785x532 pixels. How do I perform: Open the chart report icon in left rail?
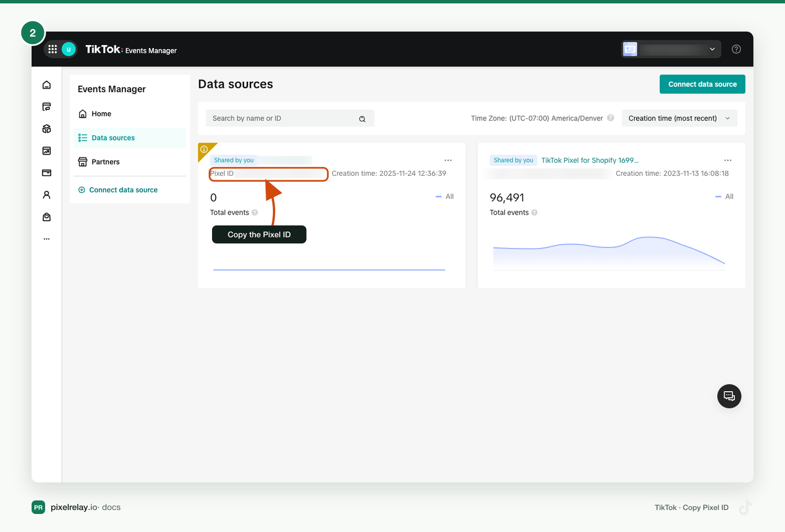pyautogui.click(x=47, y=151)
